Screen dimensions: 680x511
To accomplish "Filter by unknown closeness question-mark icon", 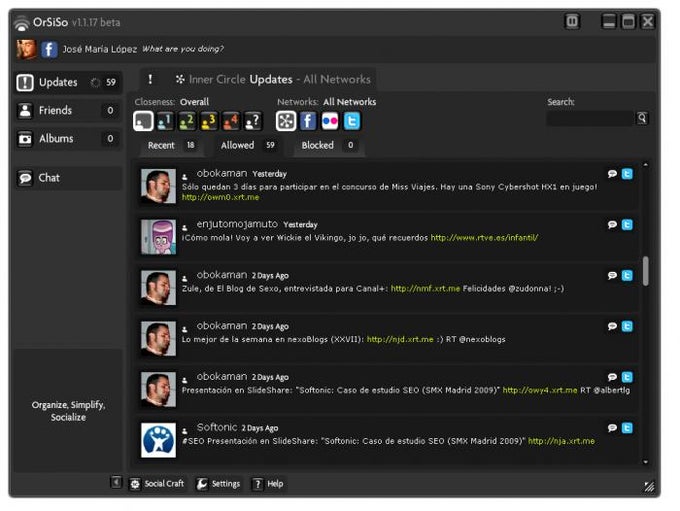I will [x=253, y=121].
